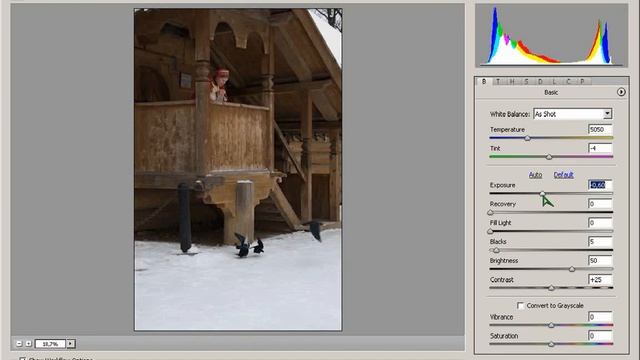The height and width of the screenshot is (360, 640).
Task: Click the Auto link
Action: (536, 175)
